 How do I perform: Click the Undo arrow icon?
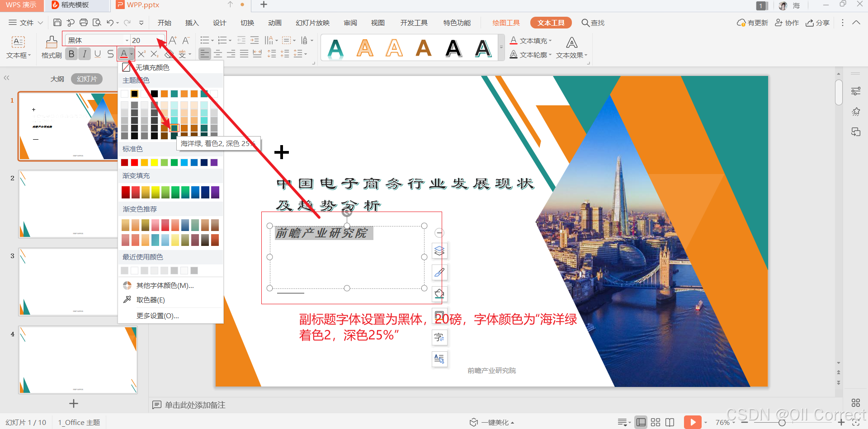(110, 23)
